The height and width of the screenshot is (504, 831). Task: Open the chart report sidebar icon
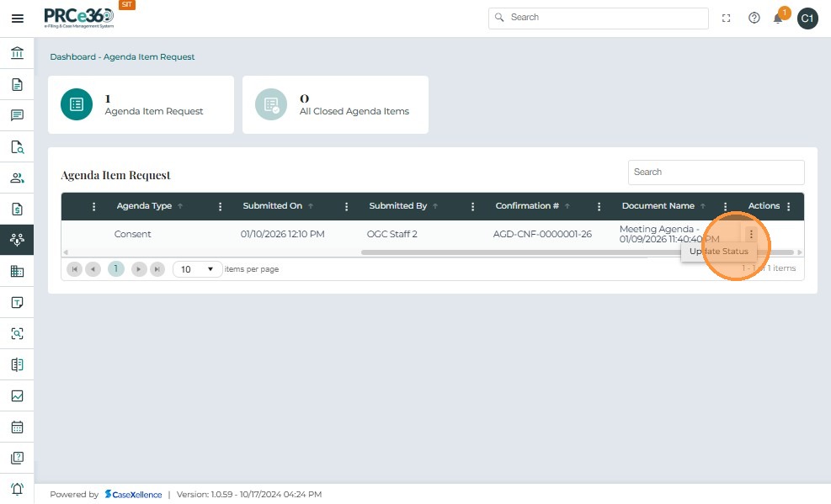pos(17,395)
